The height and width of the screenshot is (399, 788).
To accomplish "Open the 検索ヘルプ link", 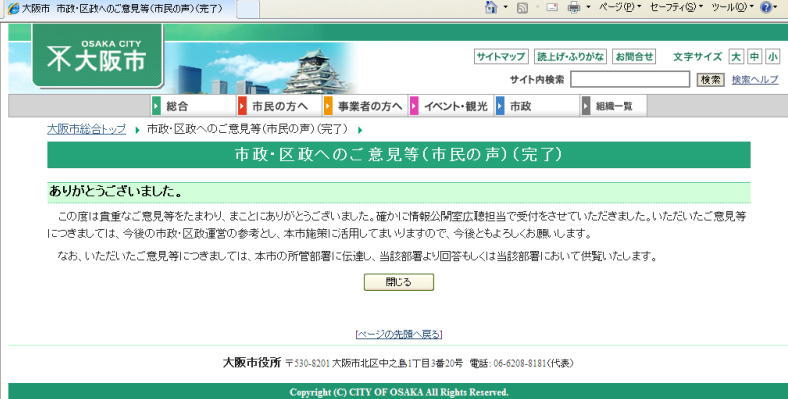I will click(755, 79).
